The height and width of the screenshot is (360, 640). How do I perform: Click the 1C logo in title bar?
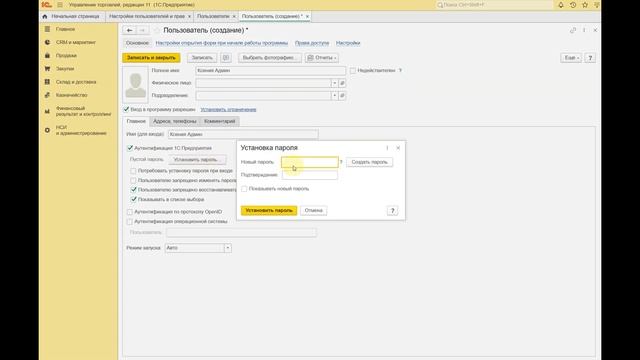click(47, 5)
